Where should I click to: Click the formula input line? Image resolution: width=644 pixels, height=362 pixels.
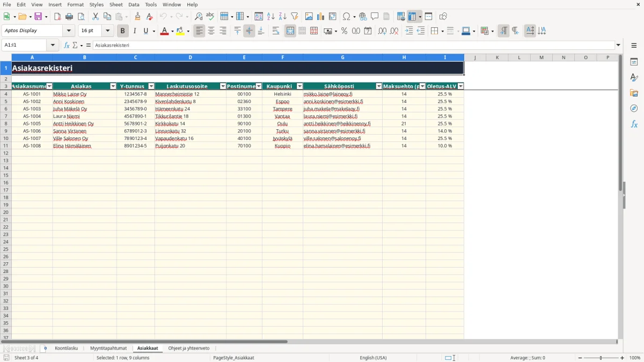coord(354,45)
